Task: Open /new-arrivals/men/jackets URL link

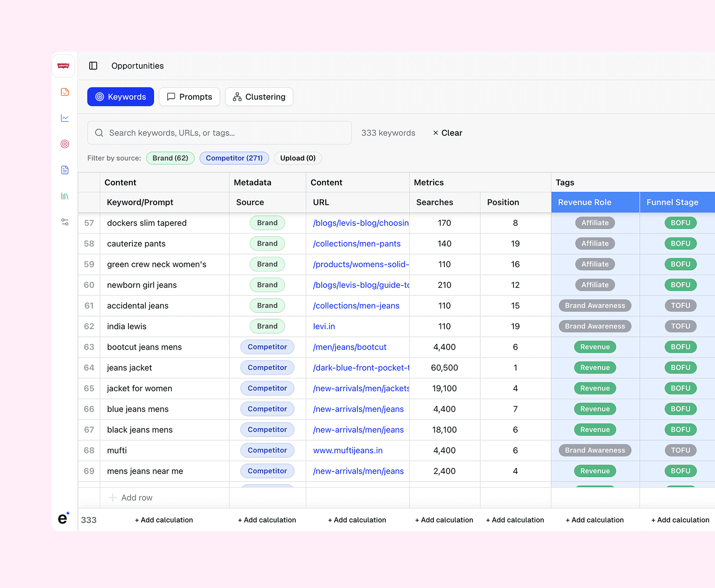Action: (x=361, y=388)
